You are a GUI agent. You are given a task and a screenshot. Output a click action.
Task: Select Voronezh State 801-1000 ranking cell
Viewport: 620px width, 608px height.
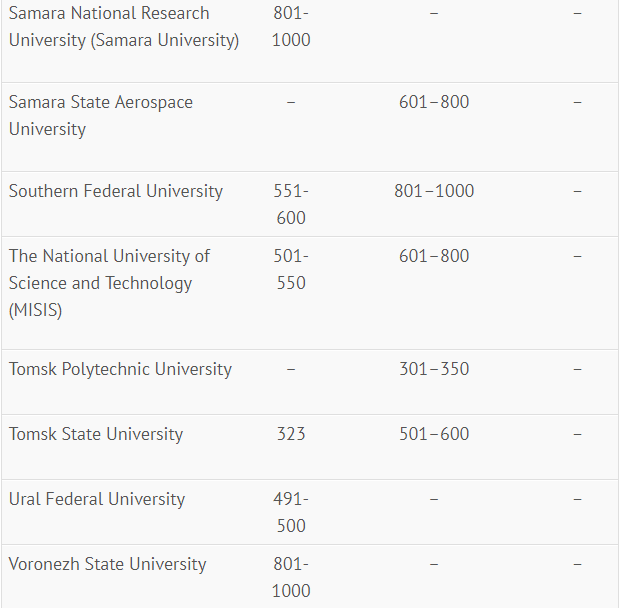[x=291, y=578]
